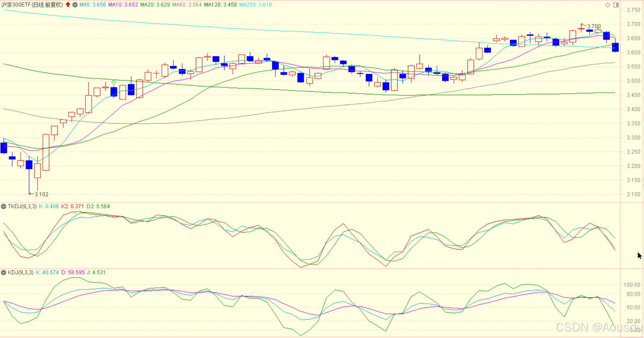Click the KDJ(9,3,3) indicator name
644x338 pixels.
[x=21, y=272]
